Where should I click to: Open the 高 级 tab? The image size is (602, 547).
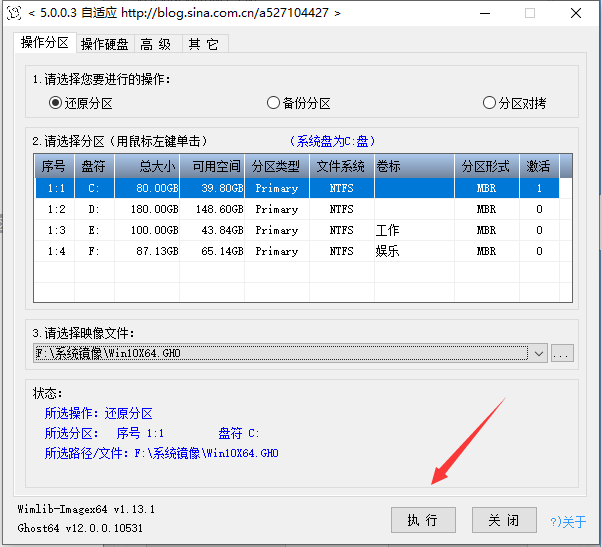156,44
